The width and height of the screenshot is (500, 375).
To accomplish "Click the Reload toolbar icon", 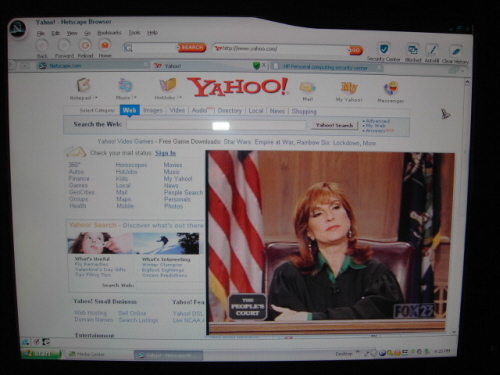I will coord(85,45).
